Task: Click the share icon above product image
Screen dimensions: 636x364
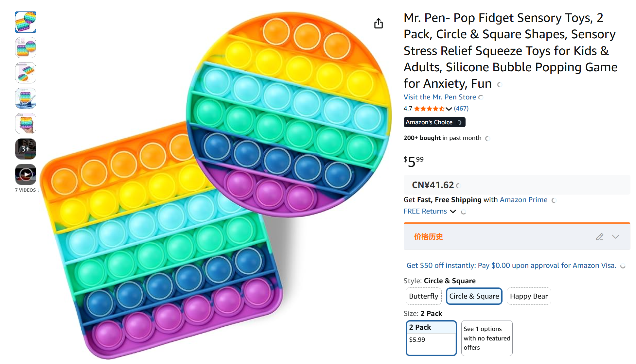Action: click(379, 24)
